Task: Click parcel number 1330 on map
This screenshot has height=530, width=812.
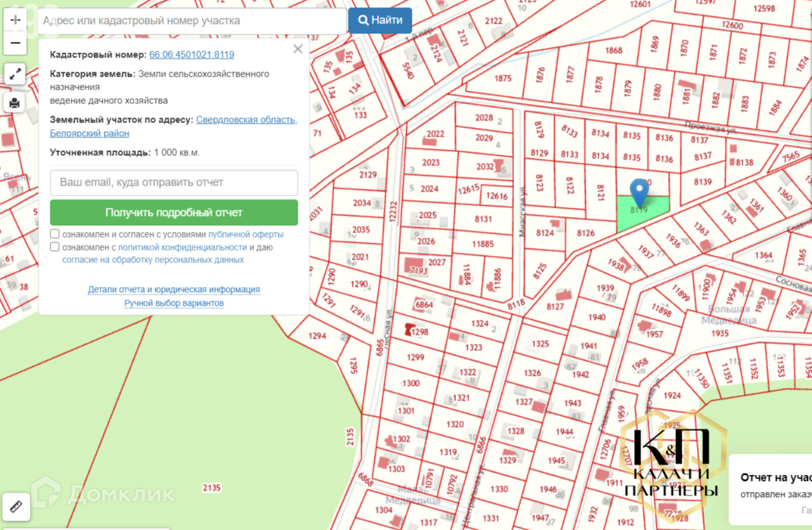Action: 499,489
